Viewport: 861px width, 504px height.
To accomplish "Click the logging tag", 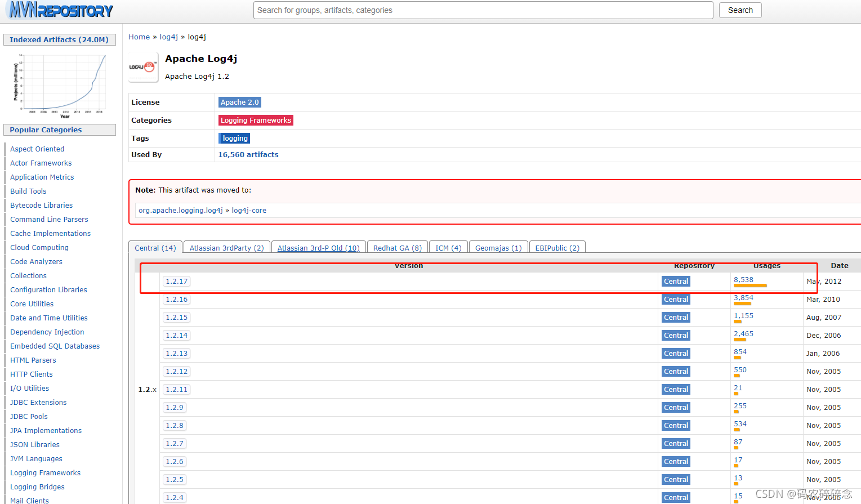I will coord(235,139).
